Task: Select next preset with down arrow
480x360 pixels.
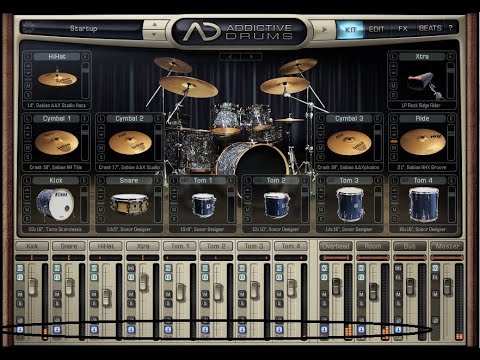Action: tap(154, 35)
